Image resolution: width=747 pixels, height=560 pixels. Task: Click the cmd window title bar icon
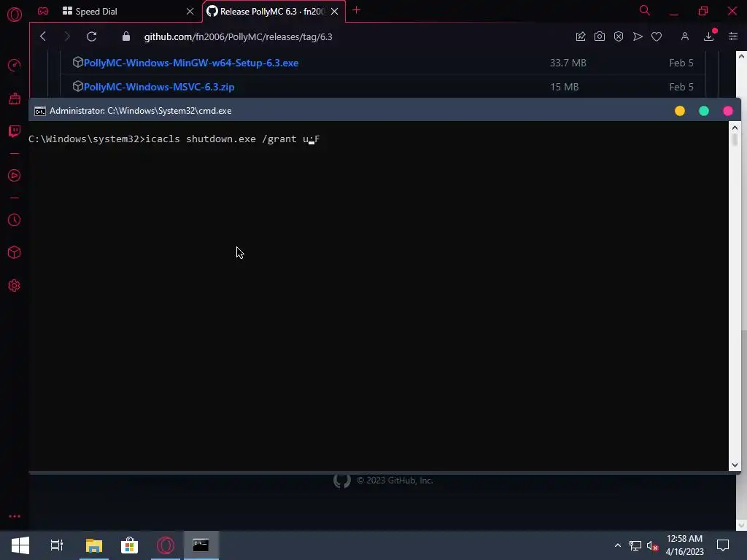click(x=40, y=111)
